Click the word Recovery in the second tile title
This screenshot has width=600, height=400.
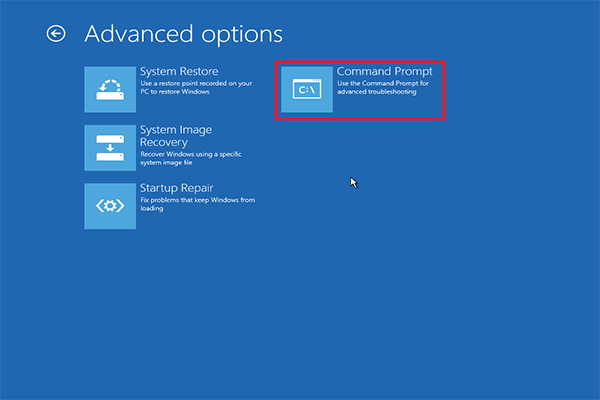pyautogui.click(x=164, y=142)
